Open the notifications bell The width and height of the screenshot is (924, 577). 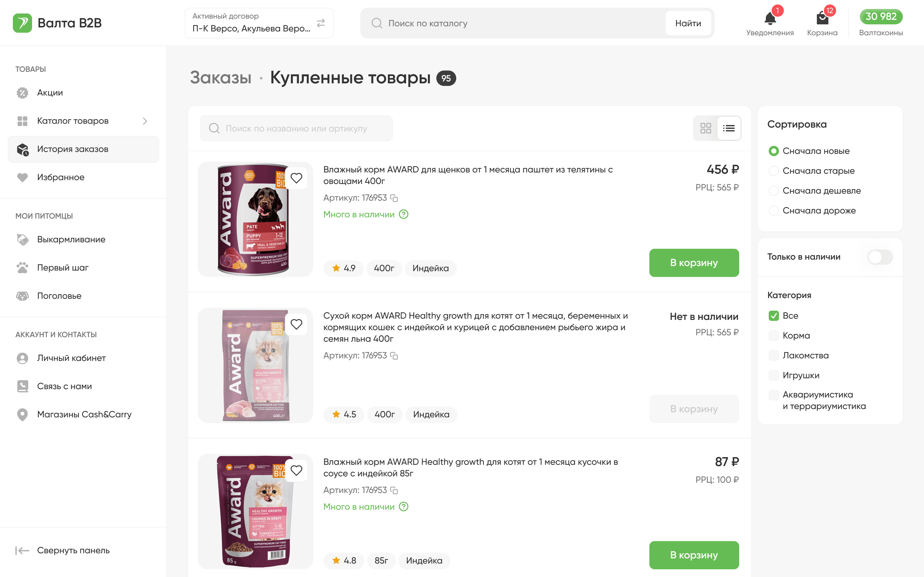(769, 19)
